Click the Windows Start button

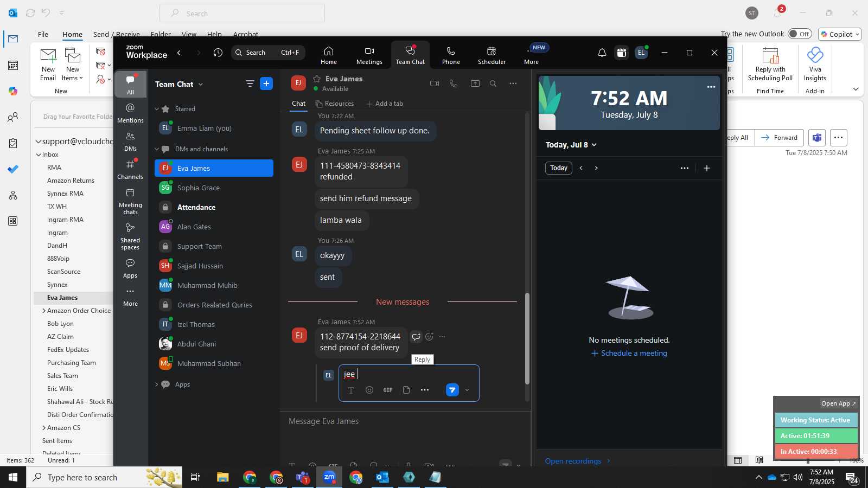click(x=13, y=477)
